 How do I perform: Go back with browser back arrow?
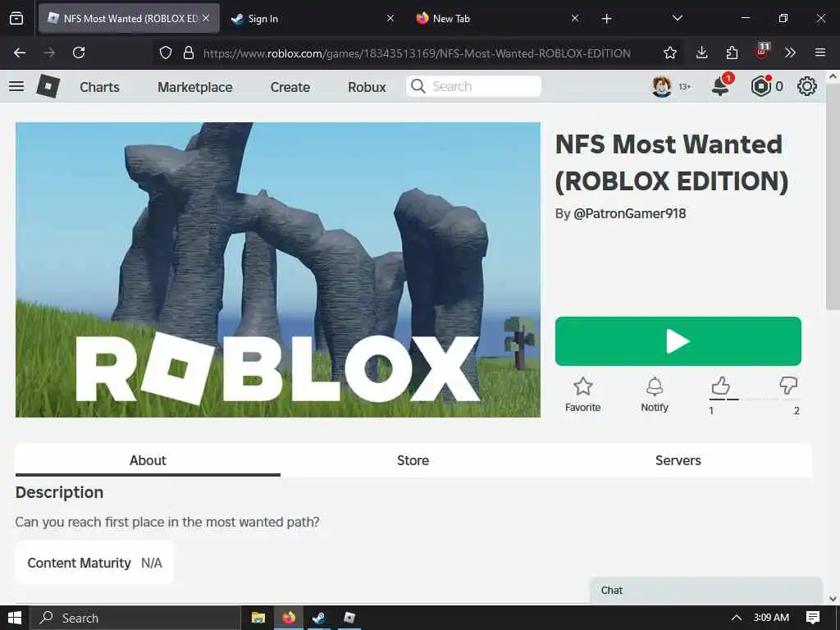pos(20,52)
